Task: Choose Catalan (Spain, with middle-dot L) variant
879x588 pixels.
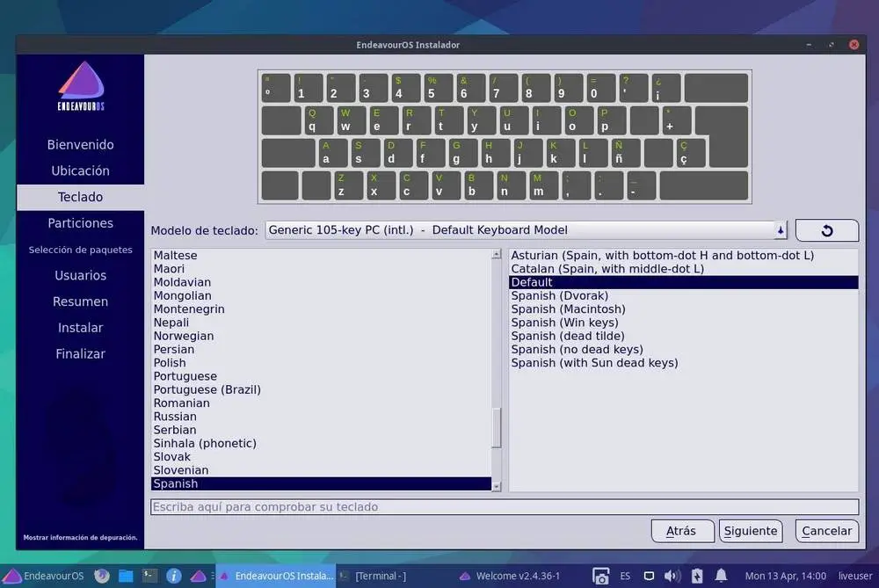Action: 683,268
